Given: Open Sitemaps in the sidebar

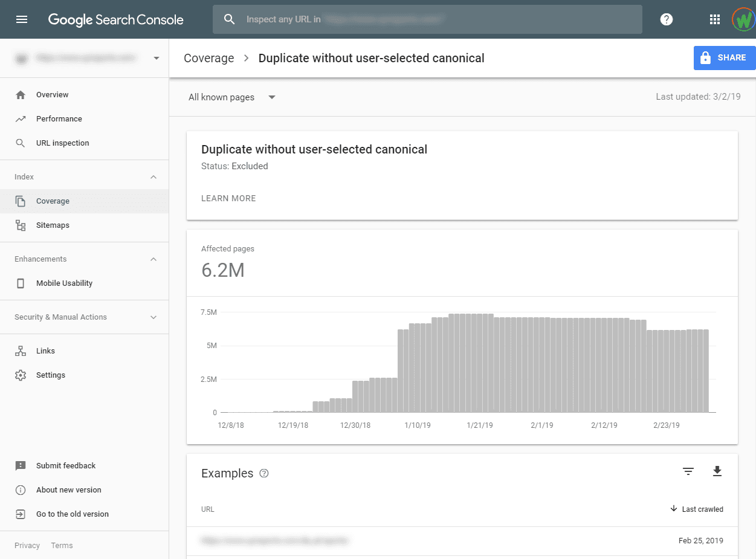Looking at the screenshot, I should 53,225.
